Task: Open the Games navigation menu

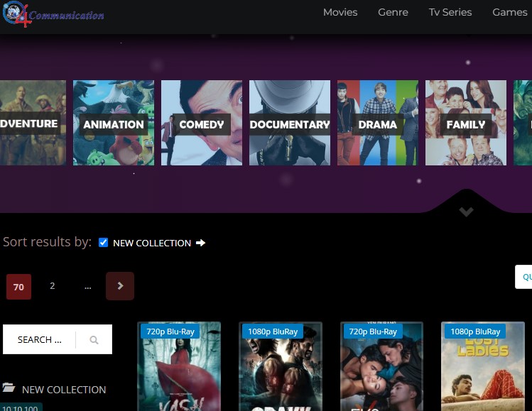Action: coord(509,12)
